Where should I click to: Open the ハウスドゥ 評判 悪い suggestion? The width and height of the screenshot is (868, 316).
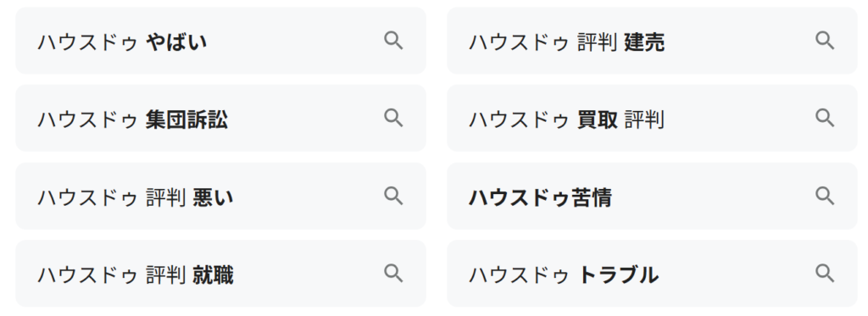tap(221, 196)
